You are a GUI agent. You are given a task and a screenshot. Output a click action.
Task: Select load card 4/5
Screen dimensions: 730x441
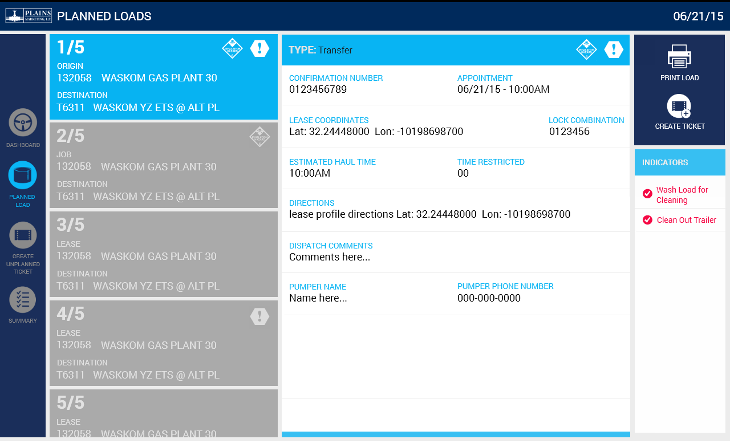click(164, 343)
